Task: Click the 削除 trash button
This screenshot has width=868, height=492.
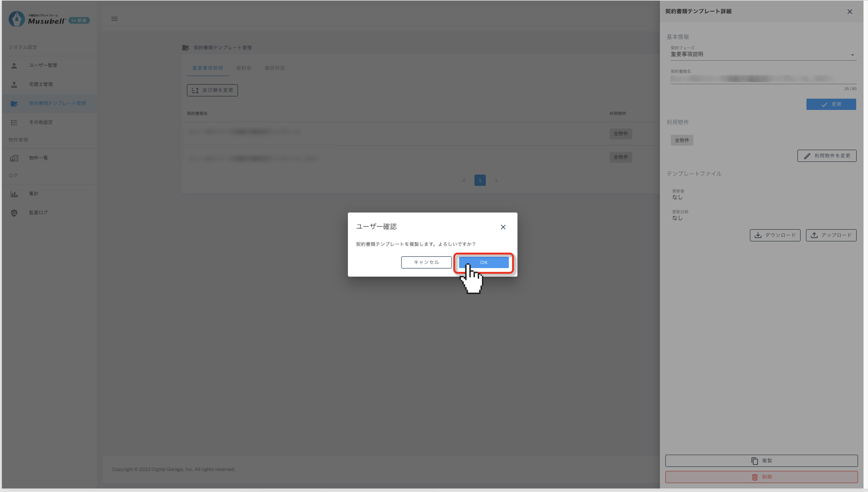Action: tap(761, 477)
